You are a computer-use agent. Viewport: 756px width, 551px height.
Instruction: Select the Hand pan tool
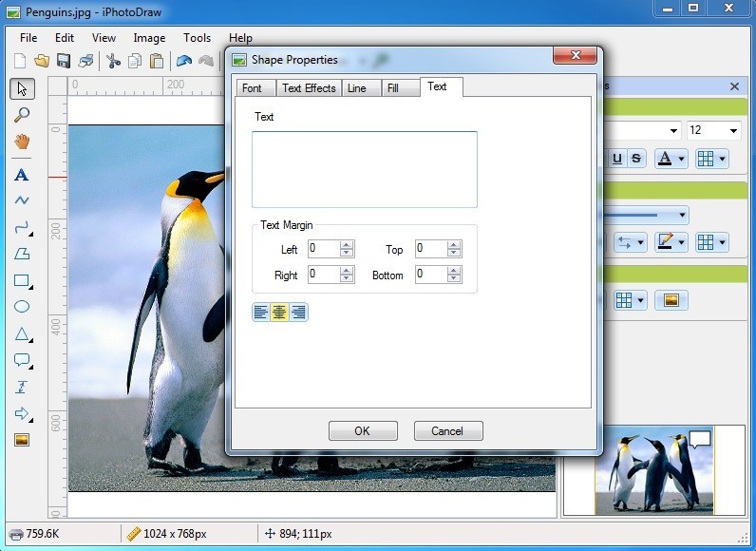click(22, 142)
